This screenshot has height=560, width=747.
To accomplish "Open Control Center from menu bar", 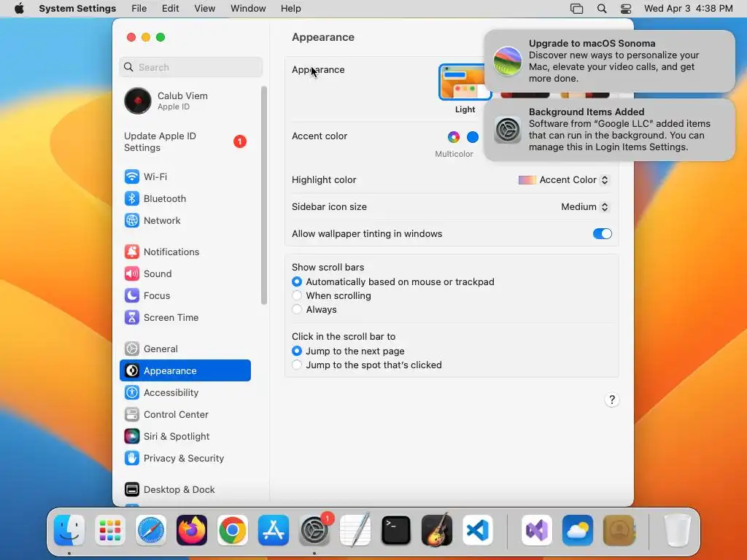I will pos(626,9).
